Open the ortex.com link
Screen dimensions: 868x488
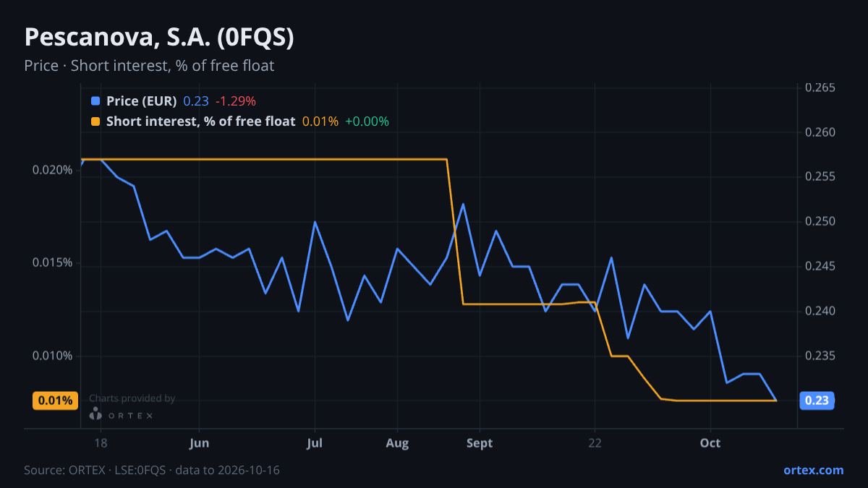(x=814, y=470)
